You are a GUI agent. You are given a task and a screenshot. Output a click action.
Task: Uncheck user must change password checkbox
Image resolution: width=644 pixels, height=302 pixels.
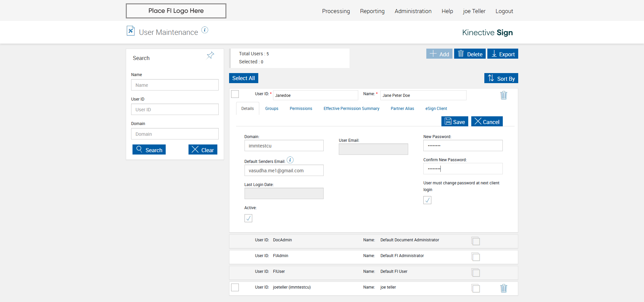(x=427, y=200)
